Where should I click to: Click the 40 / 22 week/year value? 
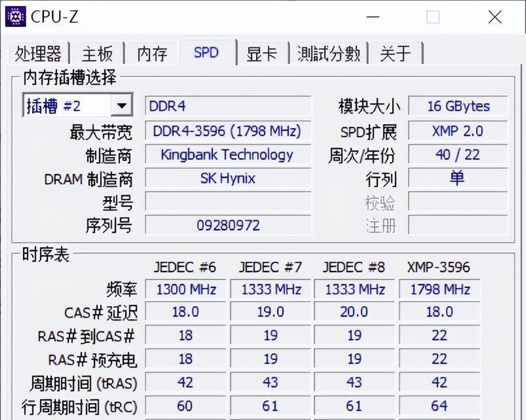[458, 154]
